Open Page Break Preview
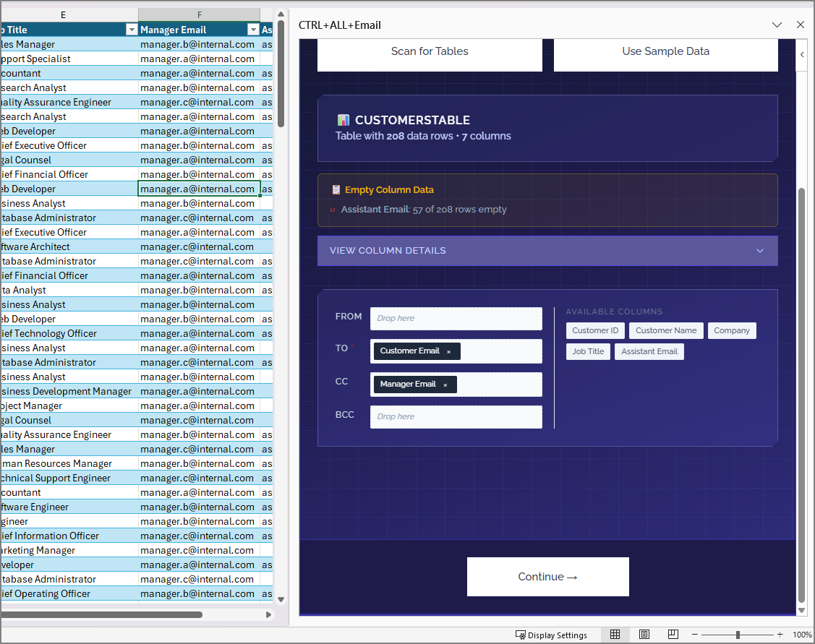 click(x=673, y=634)
